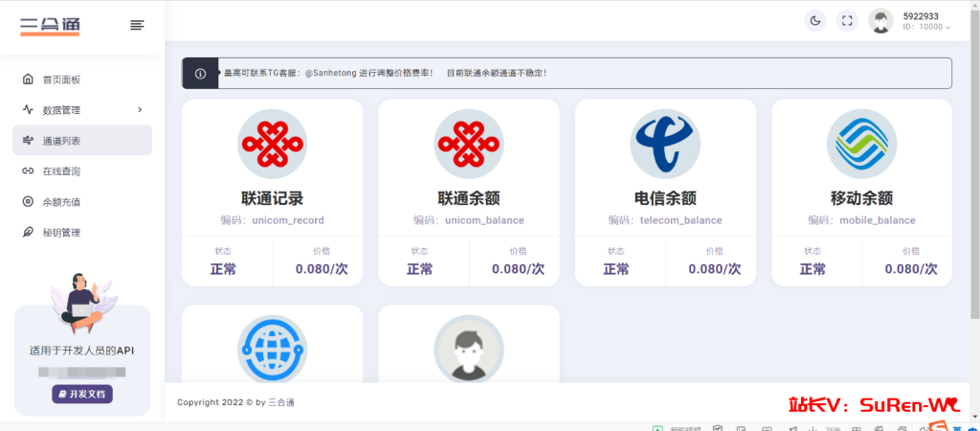Click the China Mobile logo on 移动余额 card
The image size is (980, 431).
pyautogui.click(x=862, y=144)
